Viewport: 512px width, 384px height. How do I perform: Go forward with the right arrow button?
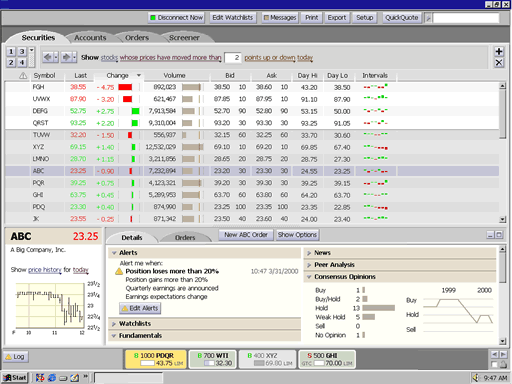[66, 57]
